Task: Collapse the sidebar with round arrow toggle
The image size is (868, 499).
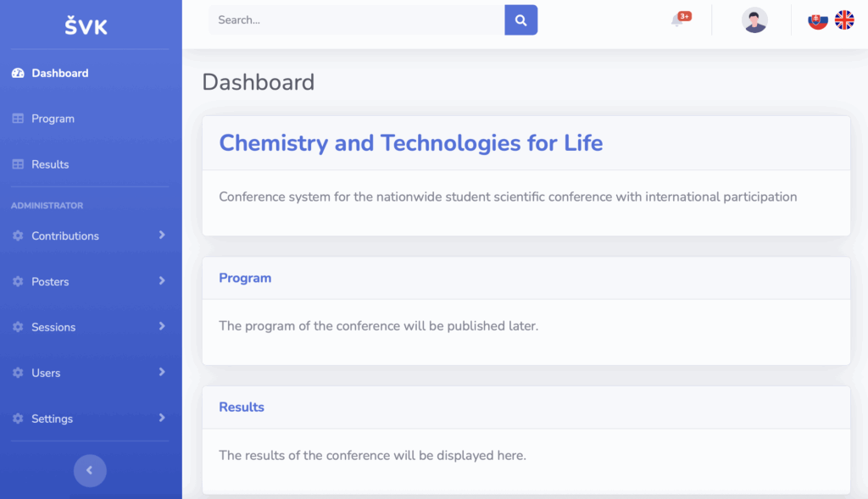Action: (90, 470)
